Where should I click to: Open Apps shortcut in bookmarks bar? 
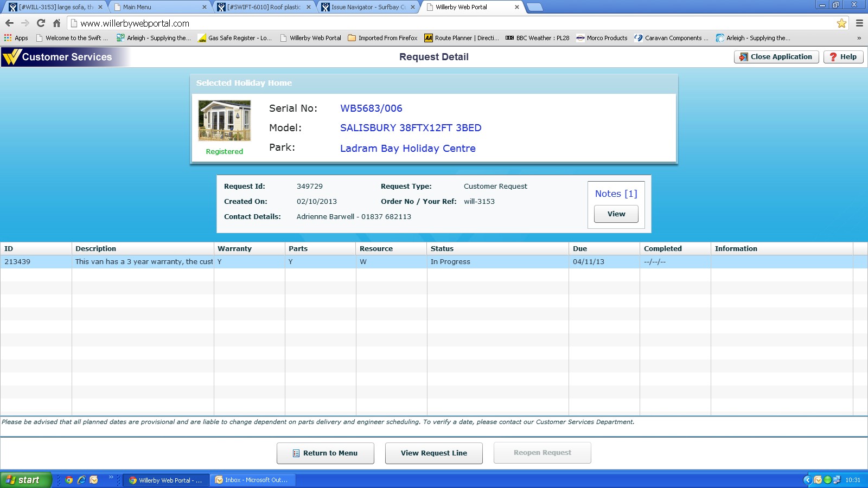pos(16,38)
